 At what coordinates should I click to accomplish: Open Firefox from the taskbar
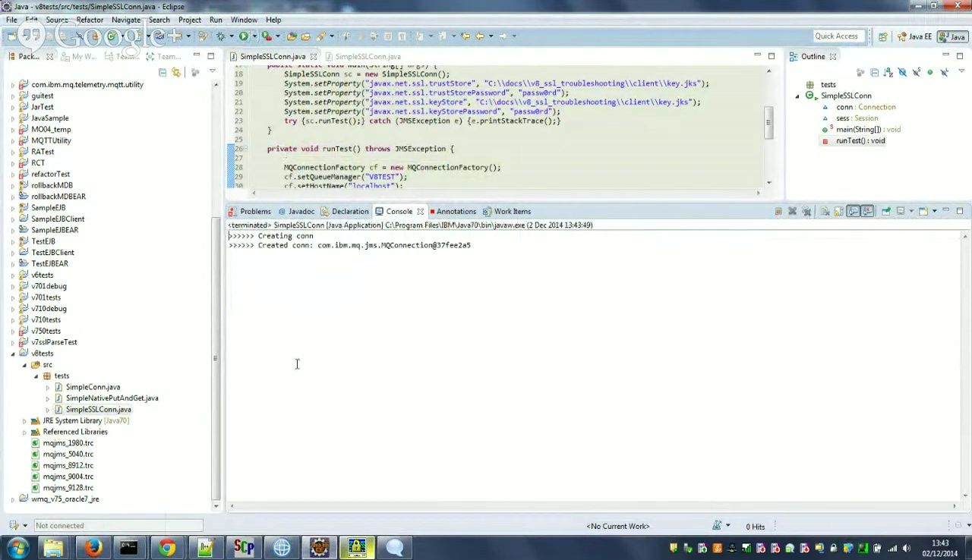tap(92, 547)
